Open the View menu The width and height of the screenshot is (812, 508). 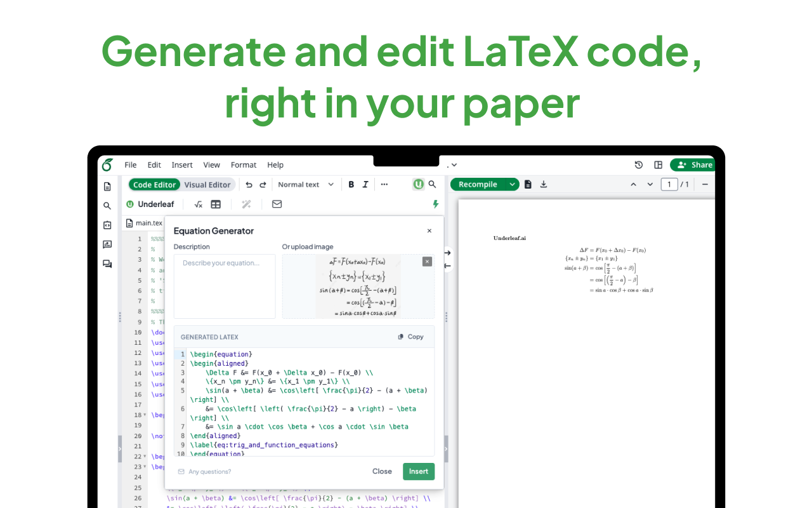click(211, 164)
